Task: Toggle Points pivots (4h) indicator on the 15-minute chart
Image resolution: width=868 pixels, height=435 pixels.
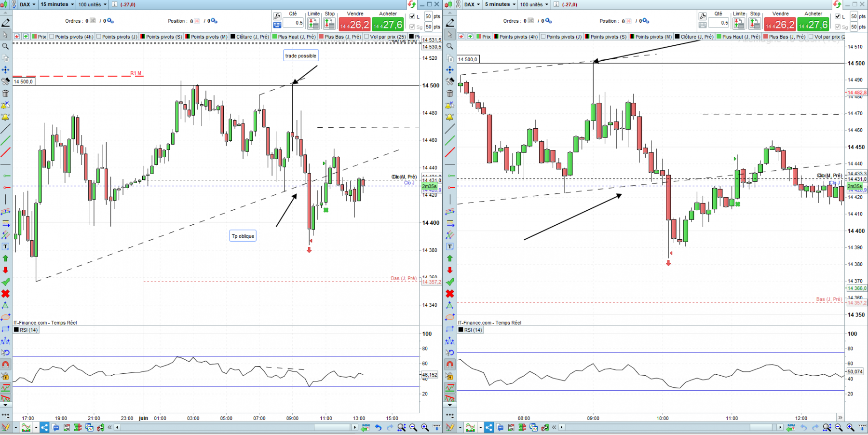Action: [71, 37]
